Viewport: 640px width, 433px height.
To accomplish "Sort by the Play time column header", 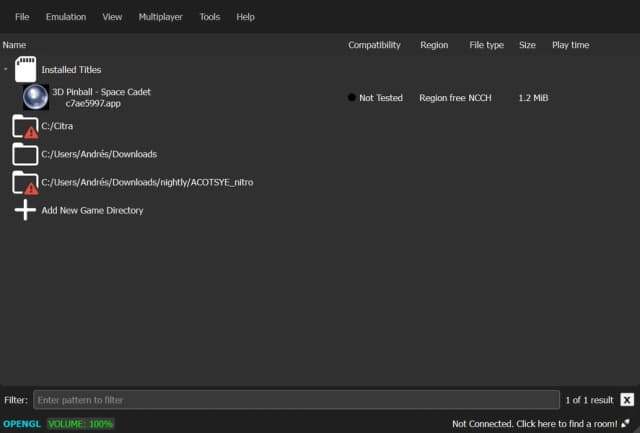I will [x=571, y=45].
